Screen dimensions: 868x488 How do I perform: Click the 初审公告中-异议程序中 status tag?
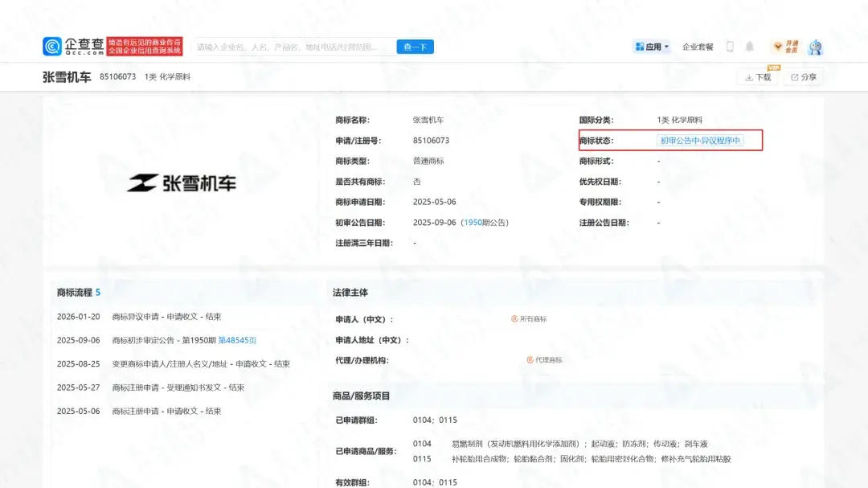(700, 141)
